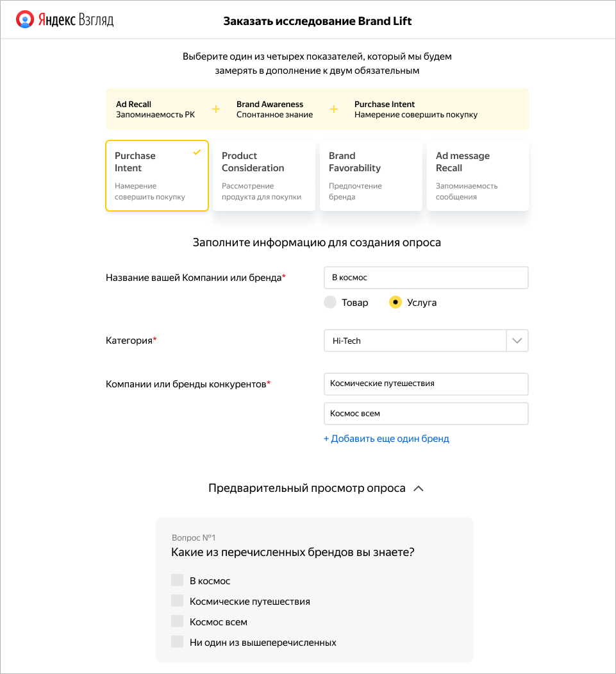Check the Космос всем checkbox
The width and height of the screenshot is (616, 674).
tap(176, 621)
